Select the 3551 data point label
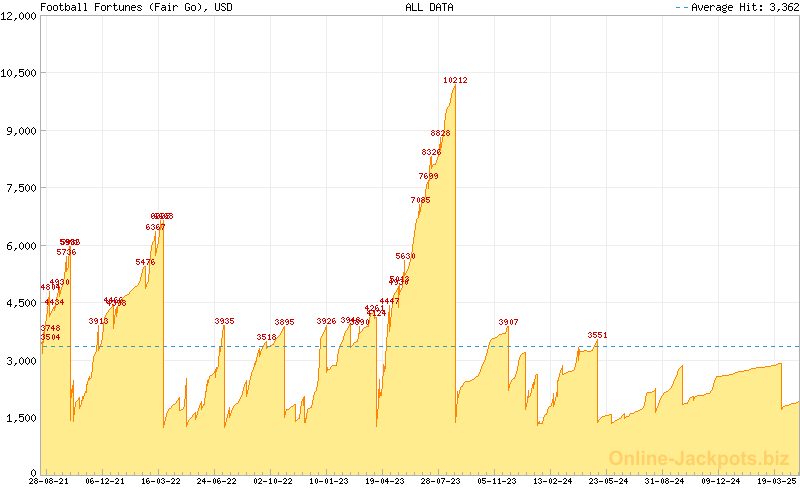Image resolution: width=800 pixels, height=490 pixels. click(x=597, y=335)
